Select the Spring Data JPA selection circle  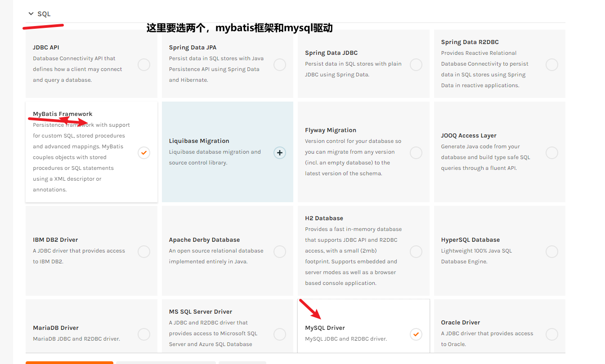tap(280, 64)
